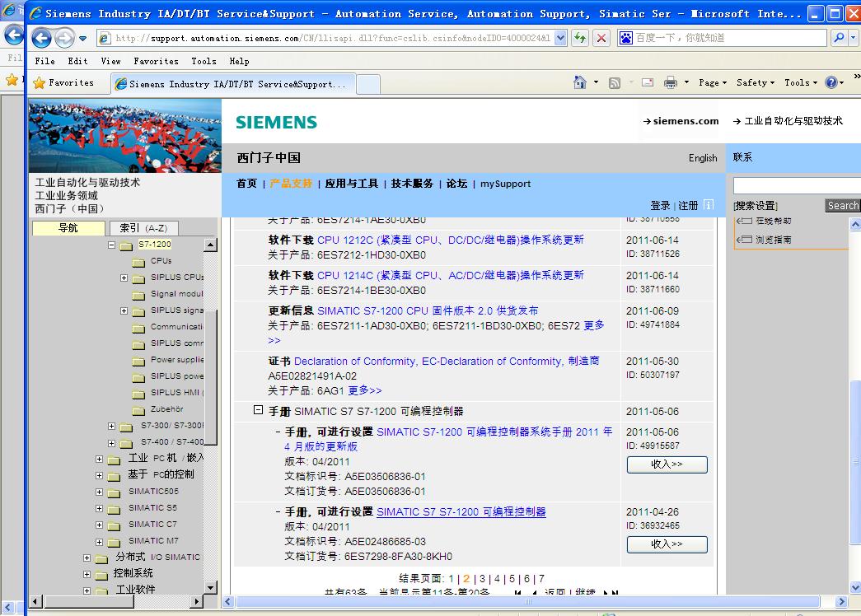Viewport: 861px width, 616px height.
Task: Switch to the 导航 navigation tab
Action: (x=68, y=228)
